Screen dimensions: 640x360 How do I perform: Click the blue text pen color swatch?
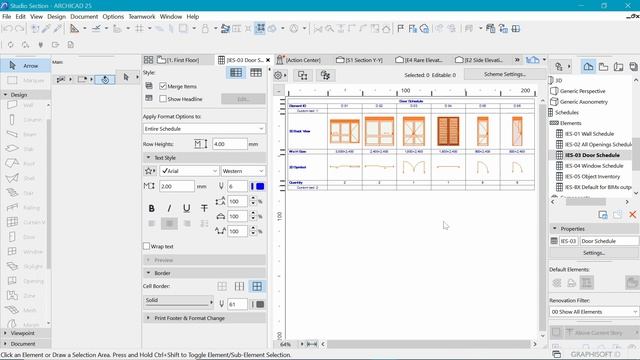[260, 186]
